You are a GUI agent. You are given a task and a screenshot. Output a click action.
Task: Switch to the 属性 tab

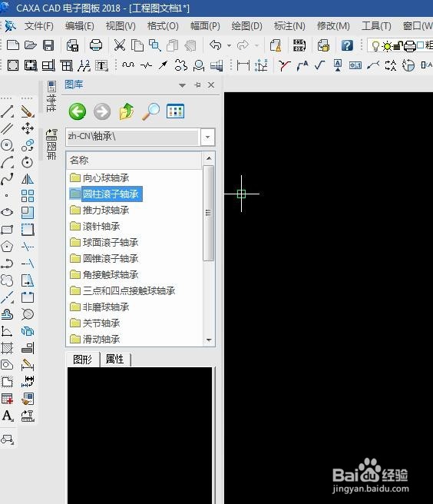[x=114, y=360]
